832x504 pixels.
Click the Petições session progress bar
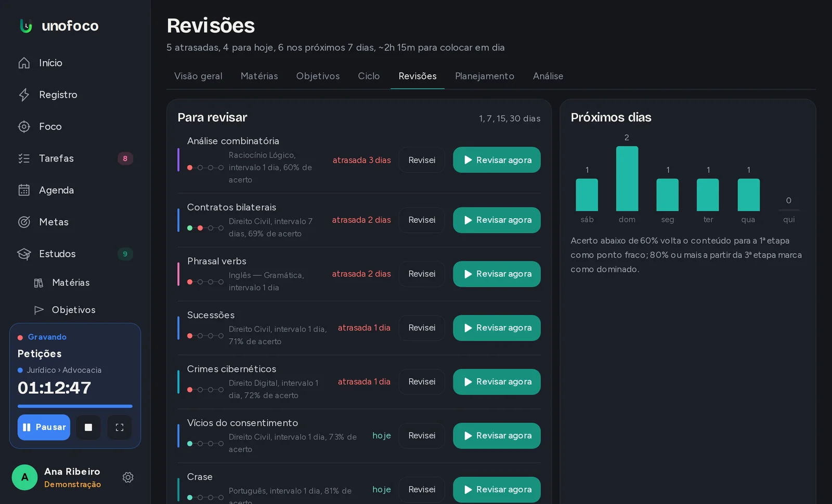click(x=75, y=406)
